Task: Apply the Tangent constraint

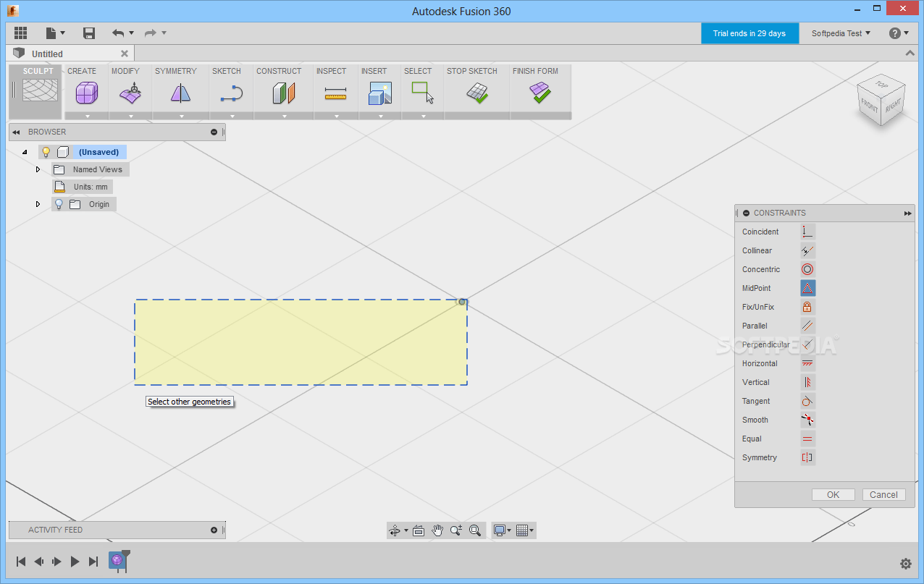Action: pyautogui.click(x=807, y=401)
